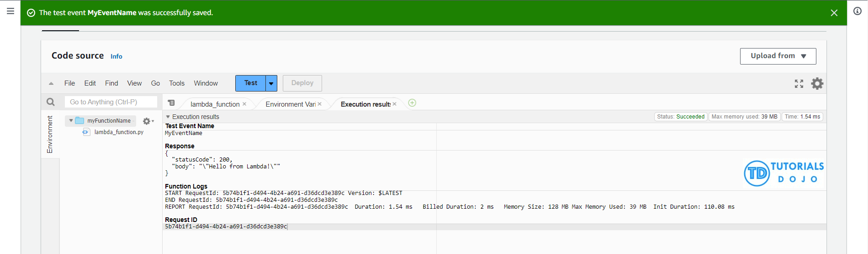
Task: Open the Upload from dropdown
Action: coord(778,56)
